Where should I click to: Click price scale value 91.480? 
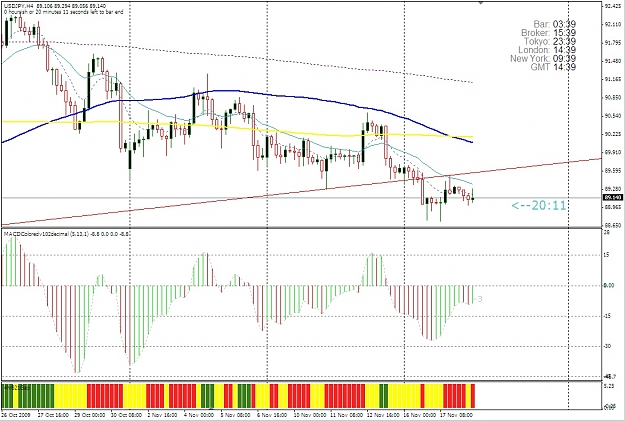[x=613, y=61]
